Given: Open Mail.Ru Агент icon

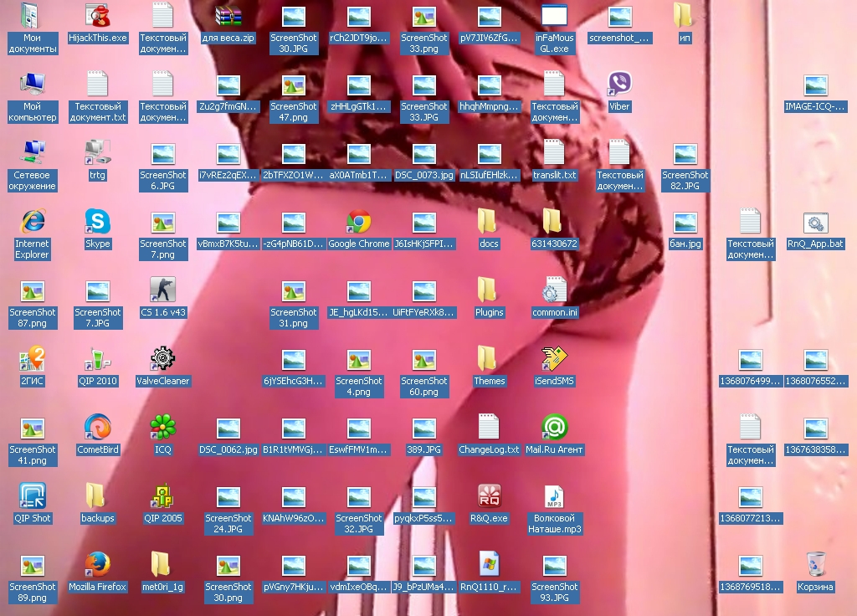Looking at the screenshot, I should 554,428.
